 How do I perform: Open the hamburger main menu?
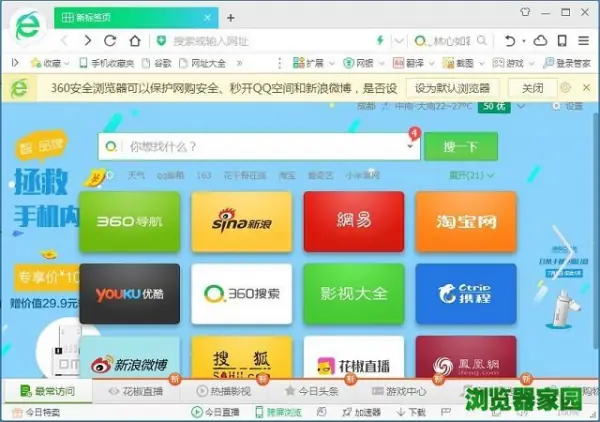click(583, 40)
